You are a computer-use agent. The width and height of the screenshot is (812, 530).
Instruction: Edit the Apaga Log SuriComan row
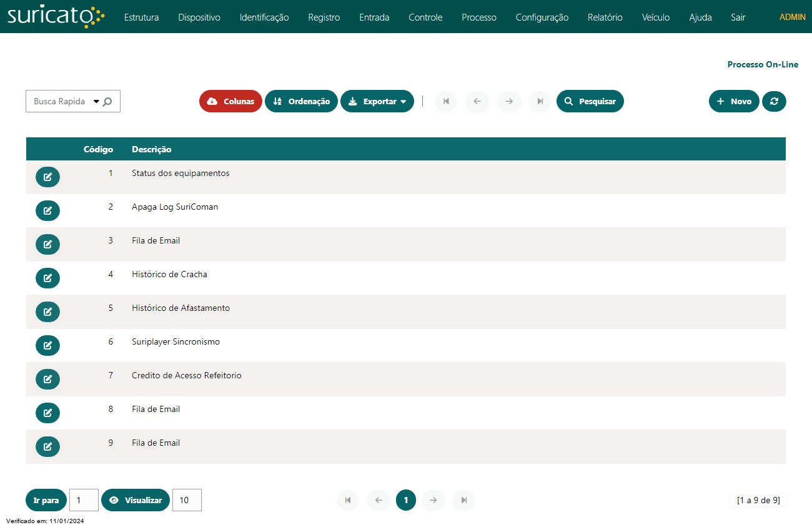pos(47,210)
